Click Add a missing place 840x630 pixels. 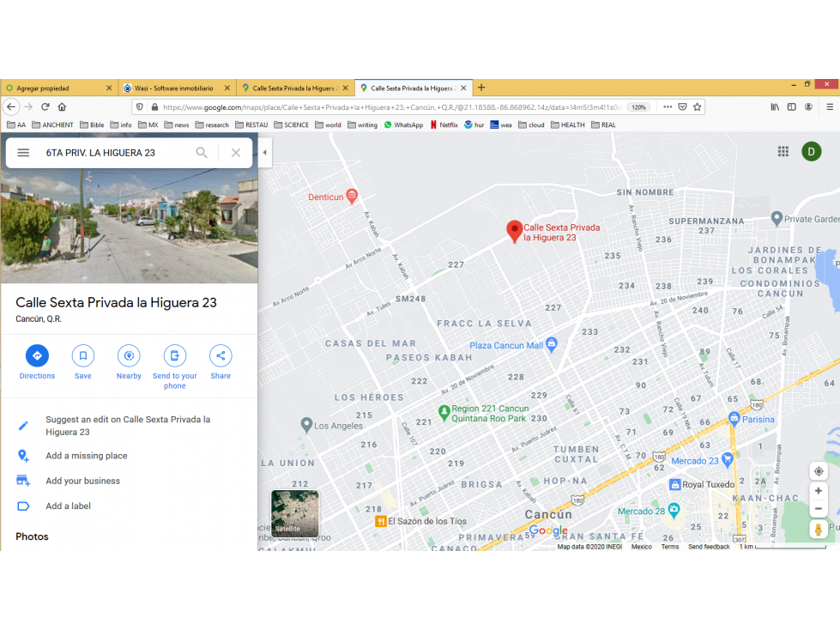[x=87, y=456]
